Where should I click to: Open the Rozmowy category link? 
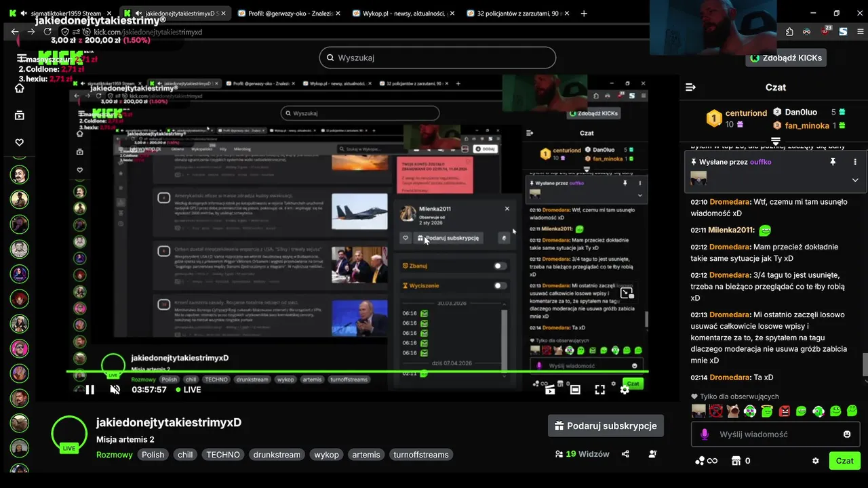click(x=115, y=455)
